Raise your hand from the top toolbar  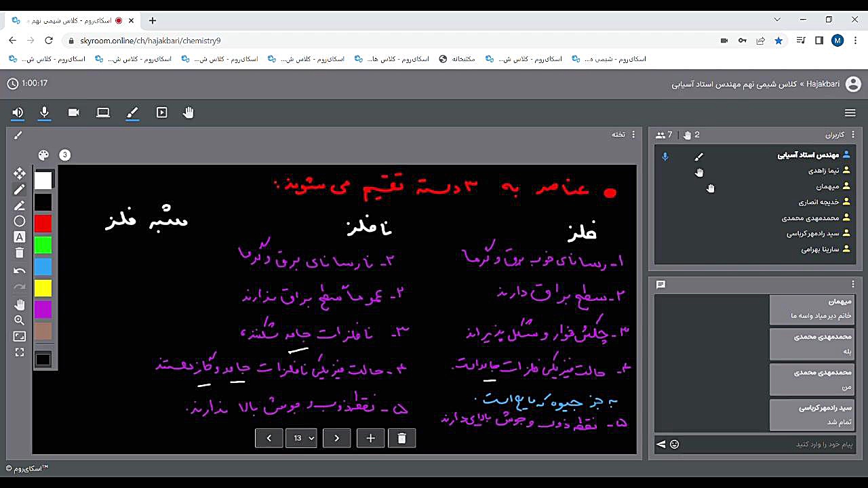click(189, 113)
